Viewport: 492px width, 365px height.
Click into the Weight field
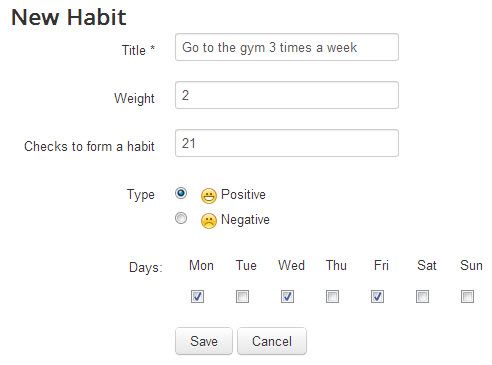pos(287,95)
